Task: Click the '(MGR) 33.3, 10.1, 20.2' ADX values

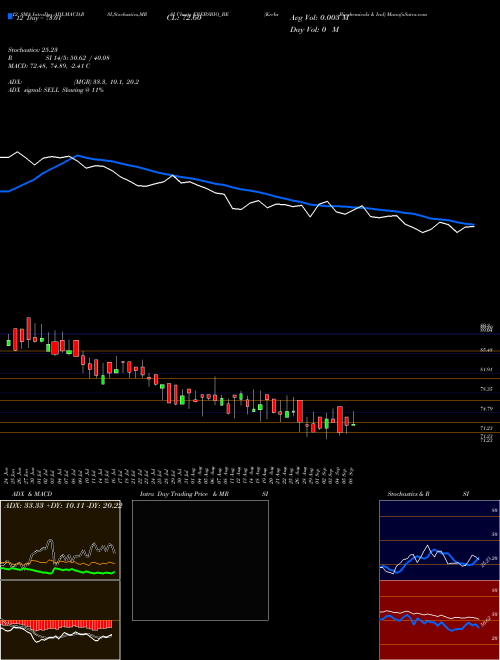Action: (106, 82)
